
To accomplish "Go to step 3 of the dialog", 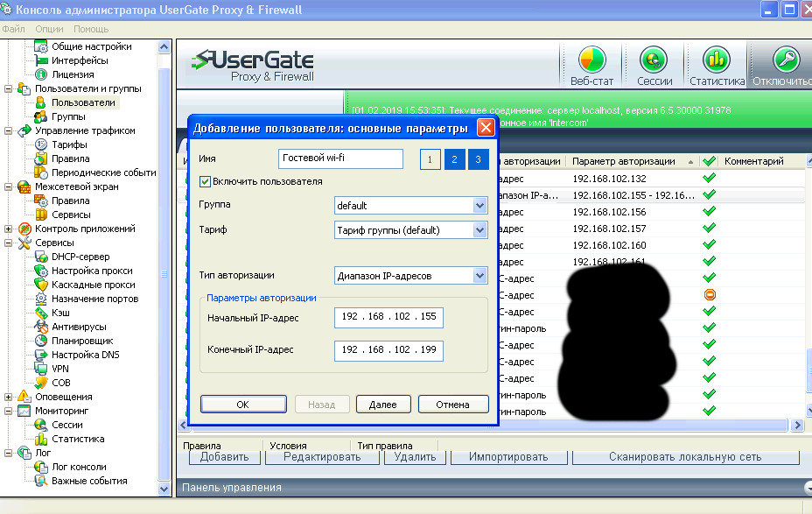I will coord(478,159).
